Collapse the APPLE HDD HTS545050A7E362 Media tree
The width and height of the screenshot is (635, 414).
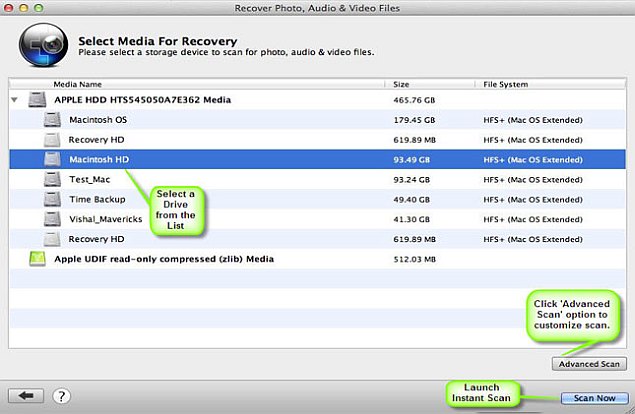tap(15, 100)
